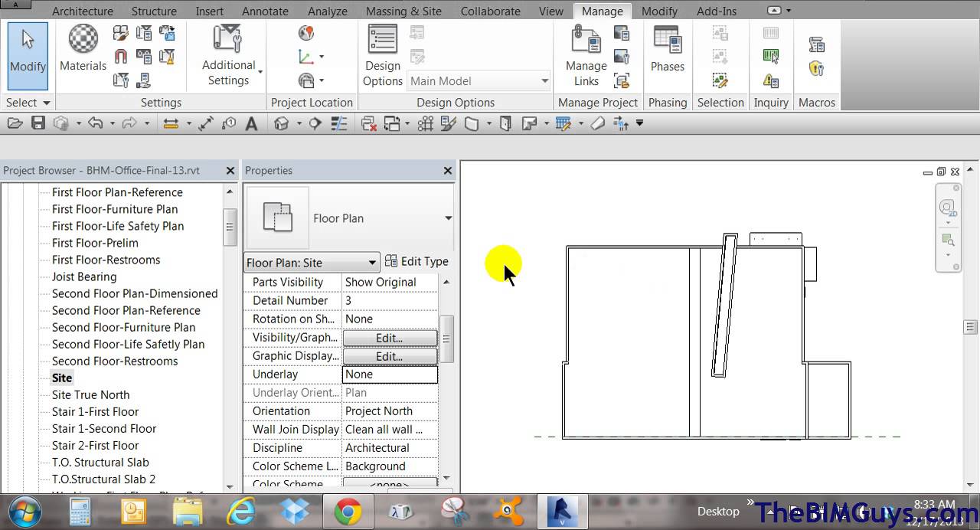Click Manage Images icon

click(x=622, y=33)
